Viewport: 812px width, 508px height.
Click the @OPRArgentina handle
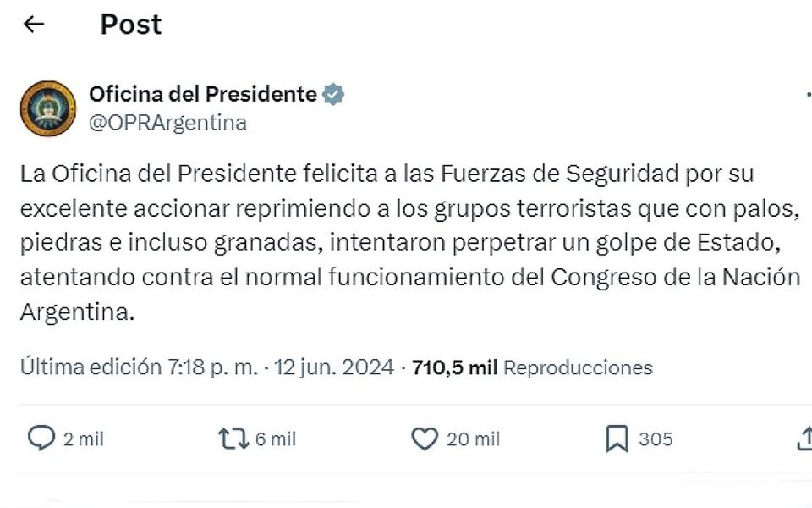(x=168, y=123)
